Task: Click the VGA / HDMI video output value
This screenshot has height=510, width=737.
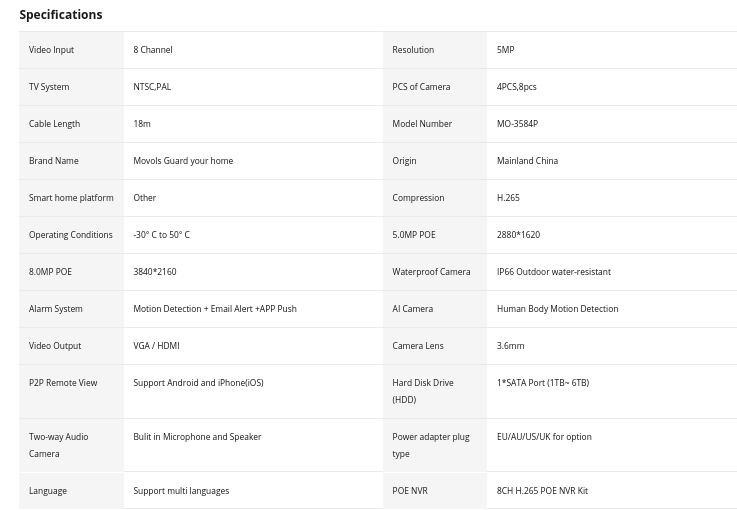Action: click(157, 346)
